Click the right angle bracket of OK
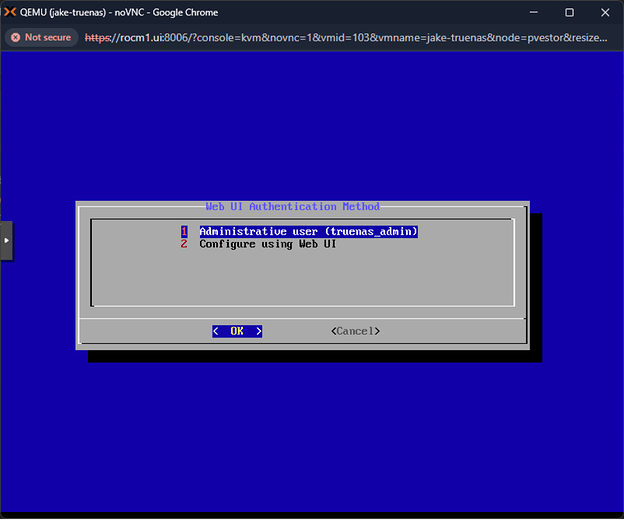624x520 pixels. (259, 331)
